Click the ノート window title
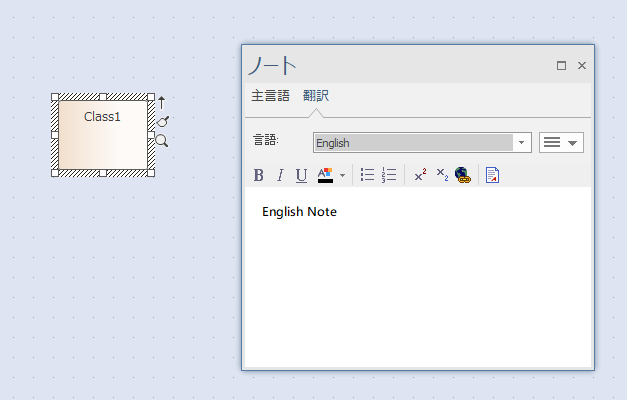This screenshot has width=627, height=400. (272, 65)
